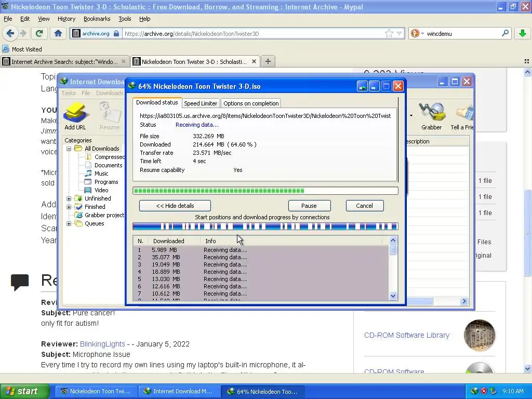The height and width of the screenshot is (399, 532).
Task: Click the connections progress segment bar
Action: coord(265,227)
